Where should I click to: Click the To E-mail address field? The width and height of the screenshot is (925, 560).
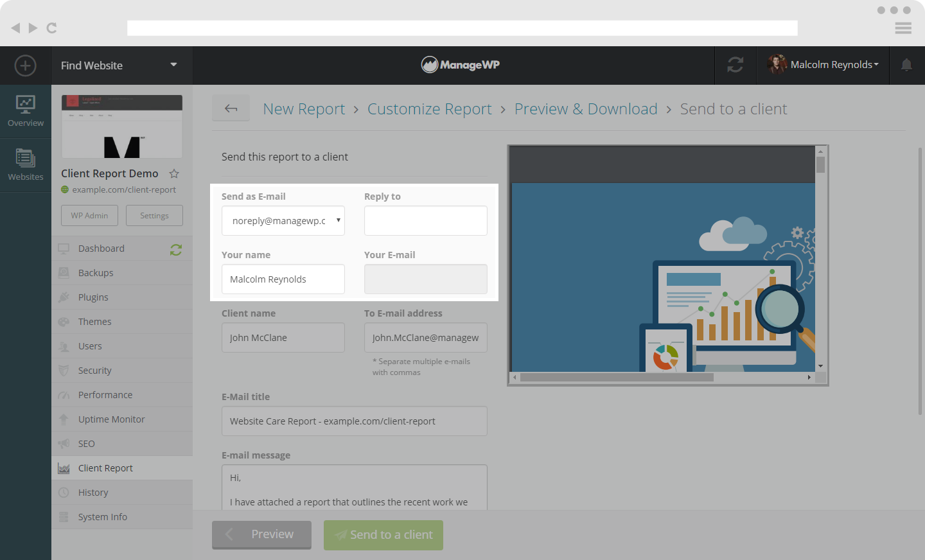tap(426, 337)
